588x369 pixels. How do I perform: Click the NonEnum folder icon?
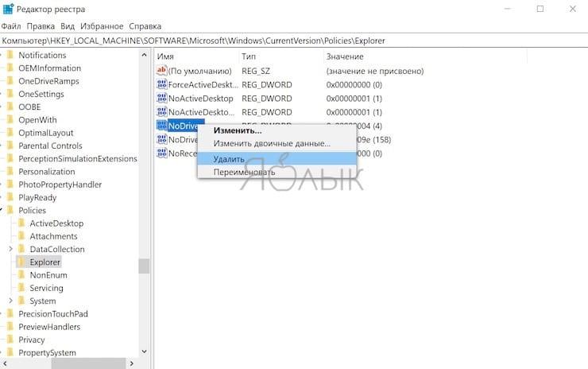21,275
